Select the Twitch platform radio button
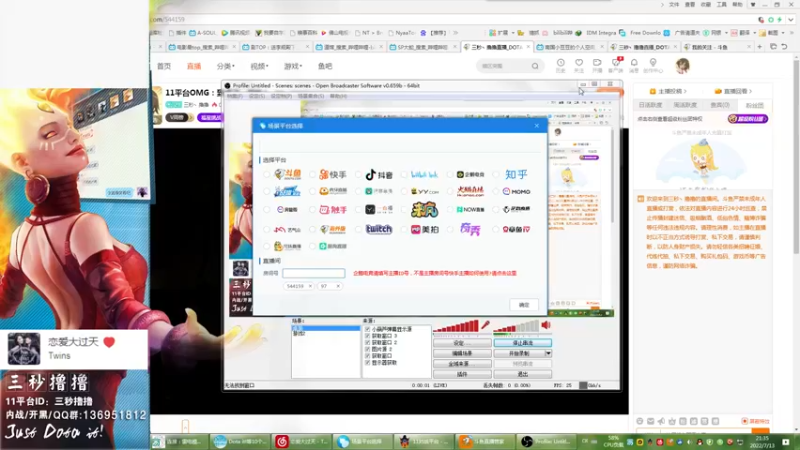The height and width of the screenshot is (450, 800). (x=358, y=230)
